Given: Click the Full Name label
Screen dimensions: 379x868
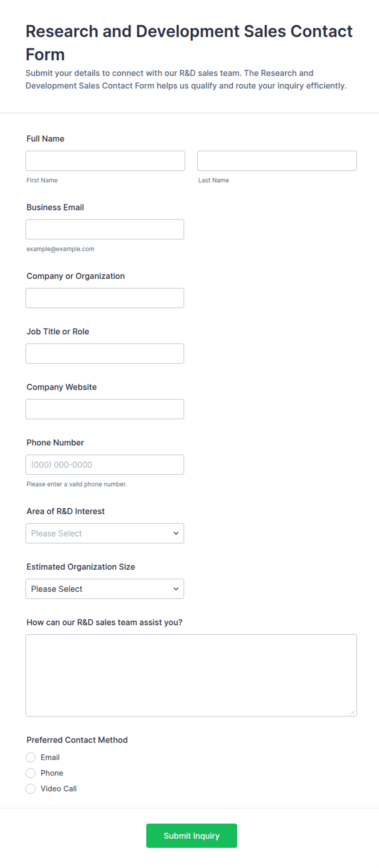Looking at the screenshot, I should click(45, 139).
